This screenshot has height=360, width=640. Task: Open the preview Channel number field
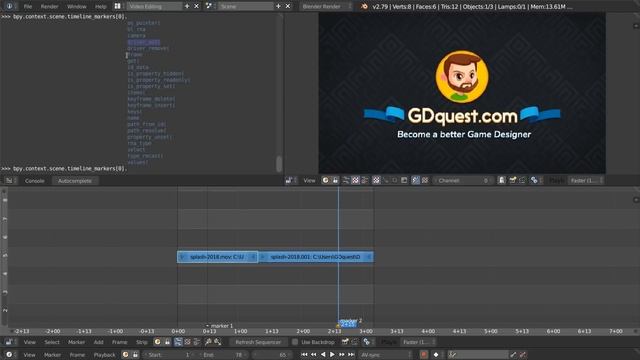[463, 180]
